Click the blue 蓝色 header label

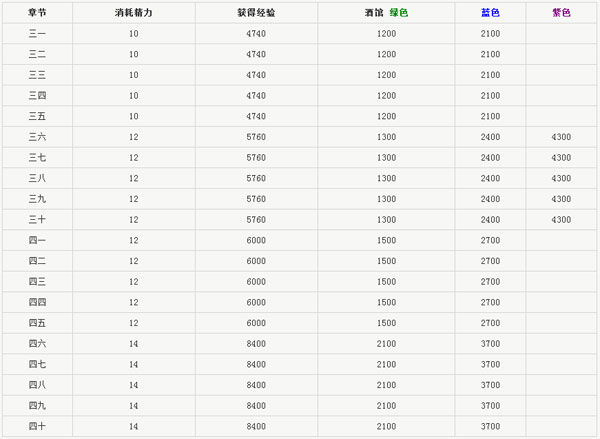point(490,13)
